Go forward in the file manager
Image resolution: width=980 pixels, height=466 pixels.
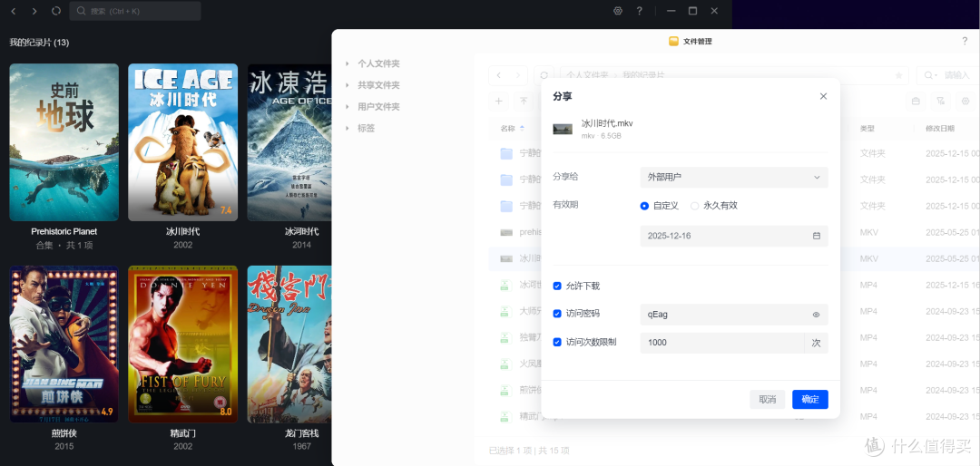pos(517,75)
